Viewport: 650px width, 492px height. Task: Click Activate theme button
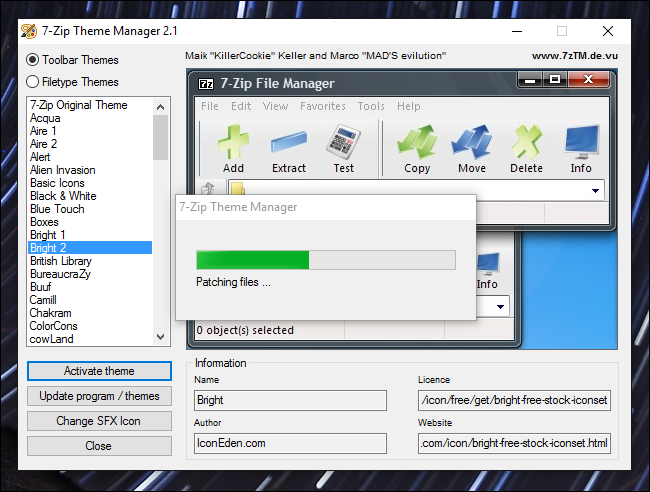pos(99,371)
